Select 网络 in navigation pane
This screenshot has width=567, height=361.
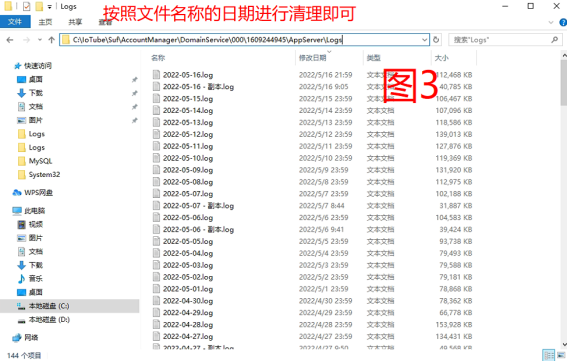31,337
